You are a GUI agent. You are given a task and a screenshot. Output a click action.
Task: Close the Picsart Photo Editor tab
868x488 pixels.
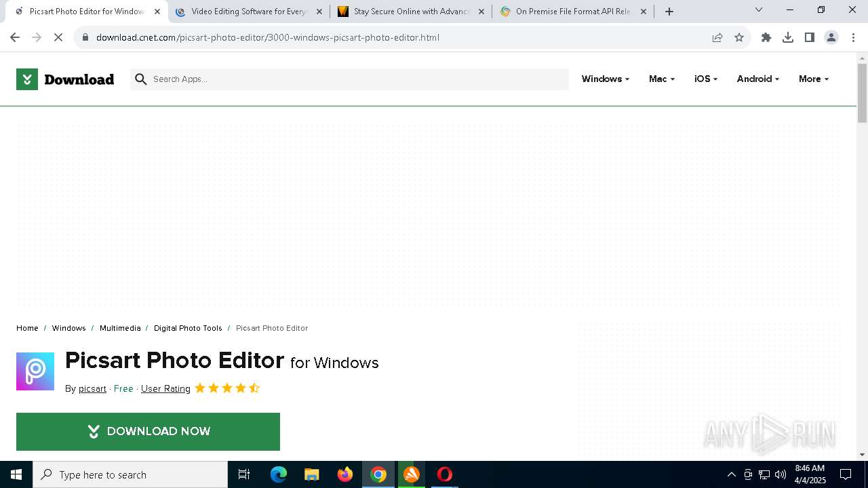pyautogui.click(x=157, y=12)
